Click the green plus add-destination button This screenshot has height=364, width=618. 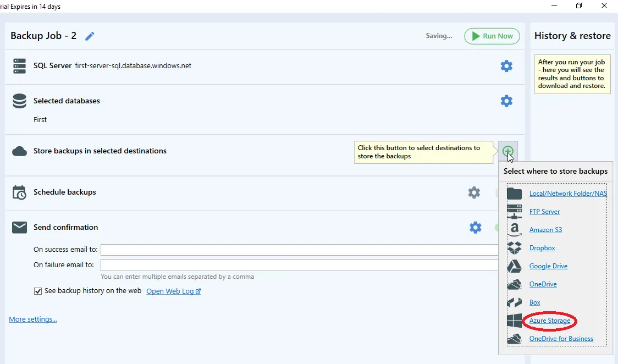[507, 151]
